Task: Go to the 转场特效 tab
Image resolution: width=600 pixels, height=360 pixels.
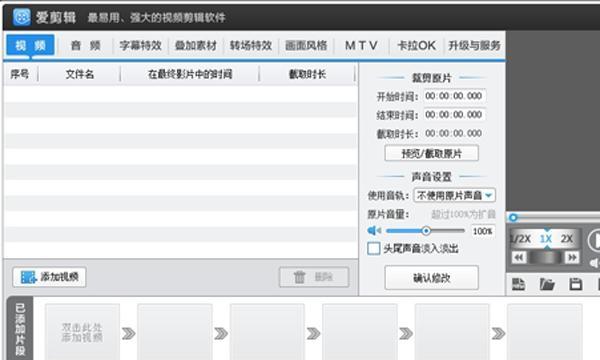Action: click(251, 46)
